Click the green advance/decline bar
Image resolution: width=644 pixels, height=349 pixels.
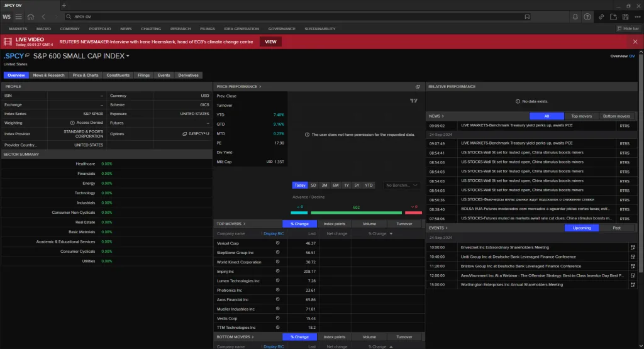point(356,213)
